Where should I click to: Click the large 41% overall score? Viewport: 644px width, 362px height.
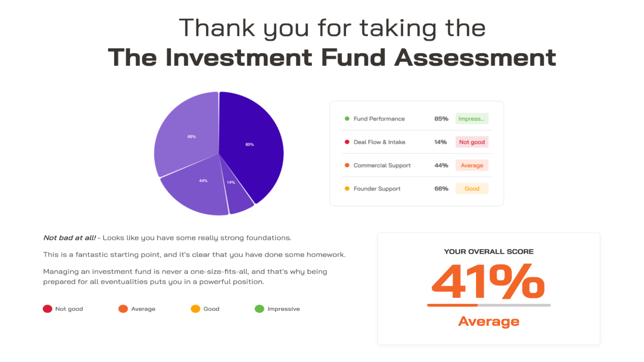pyautogui.click(x=488, y=281)
